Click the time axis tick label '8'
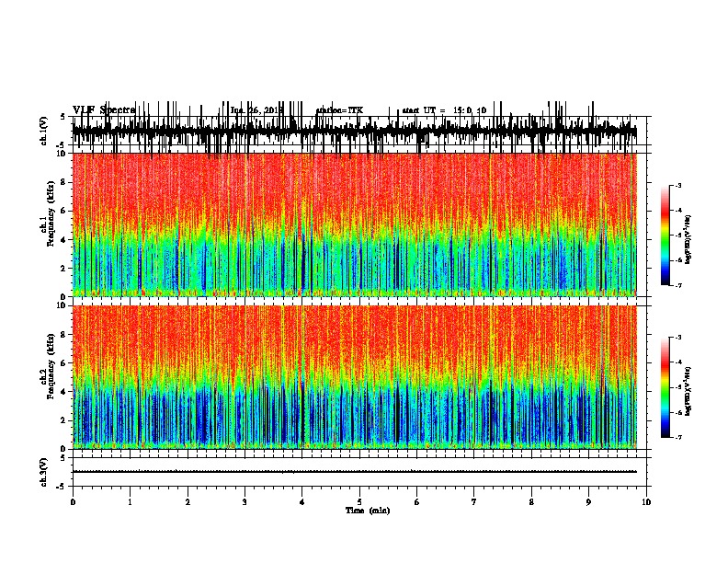Image resolution: width=728 pixels, height=563 pixels. coord(531,502)
